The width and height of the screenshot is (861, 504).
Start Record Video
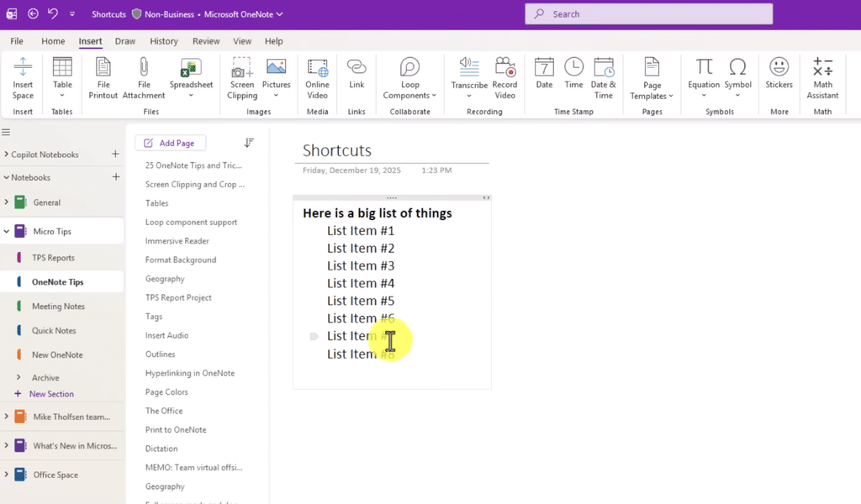tap(504, 78)
